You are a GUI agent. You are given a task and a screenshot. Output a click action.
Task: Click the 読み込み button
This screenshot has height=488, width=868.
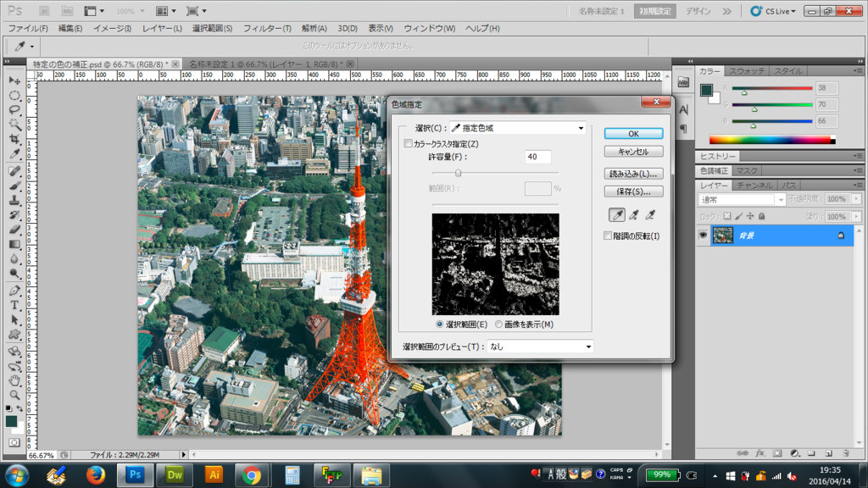pos(633,174)
